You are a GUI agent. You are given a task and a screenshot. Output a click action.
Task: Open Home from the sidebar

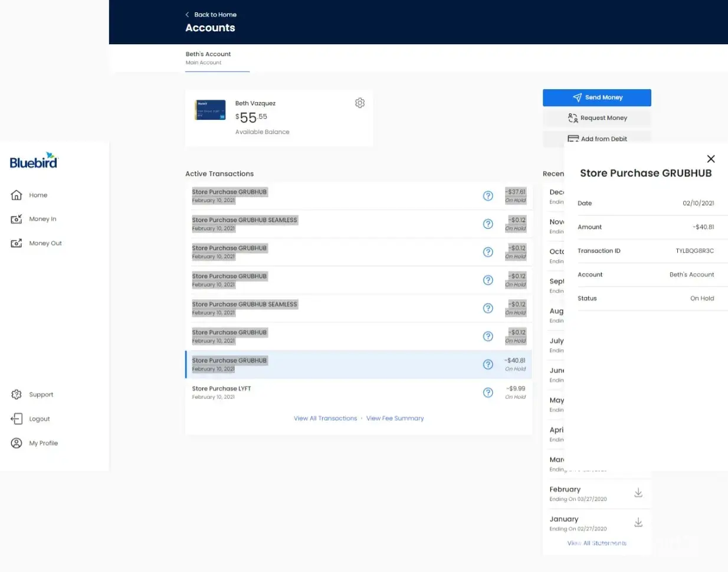[38, 195]
